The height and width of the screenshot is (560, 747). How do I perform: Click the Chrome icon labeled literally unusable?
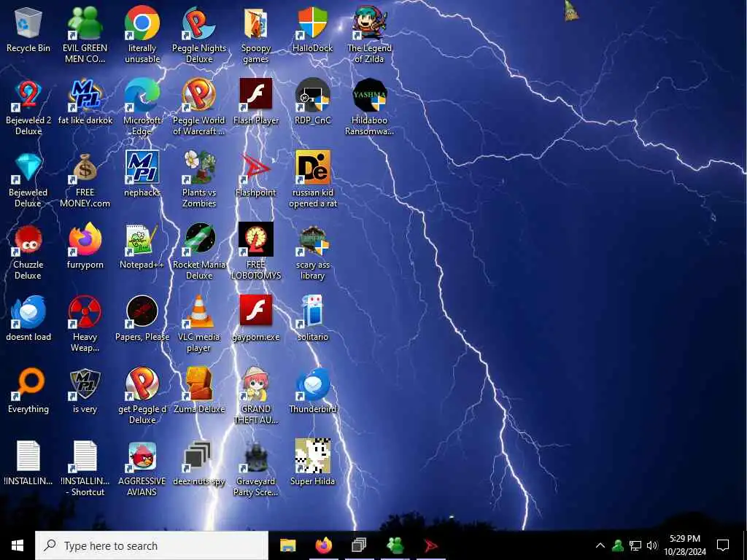tap(142, 23)
